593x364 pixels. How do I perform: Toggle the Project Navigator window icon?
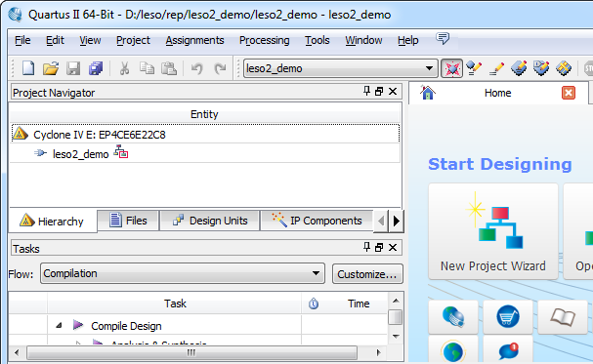click(x=451, y=68)
